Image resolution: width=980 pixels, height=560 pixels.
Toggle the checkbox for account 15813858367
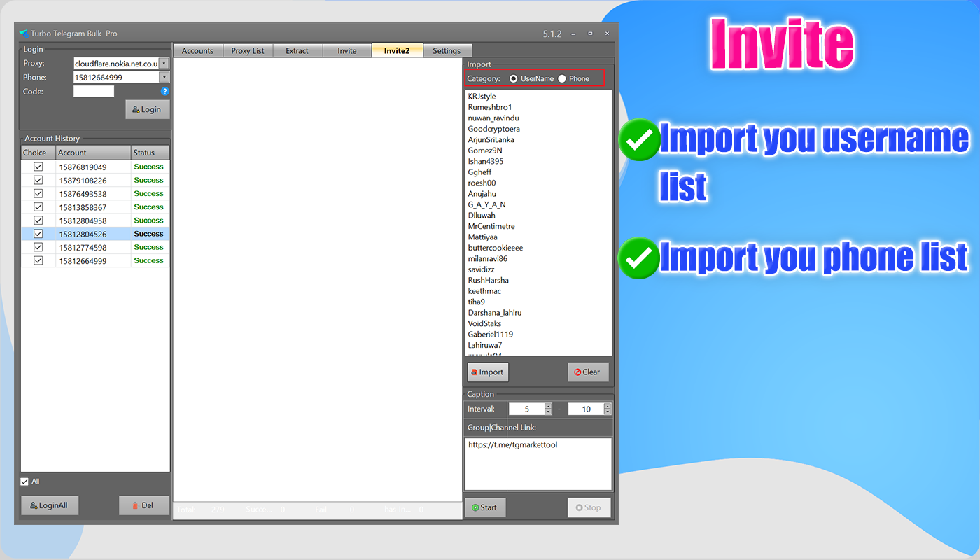(x=38, y=207)
